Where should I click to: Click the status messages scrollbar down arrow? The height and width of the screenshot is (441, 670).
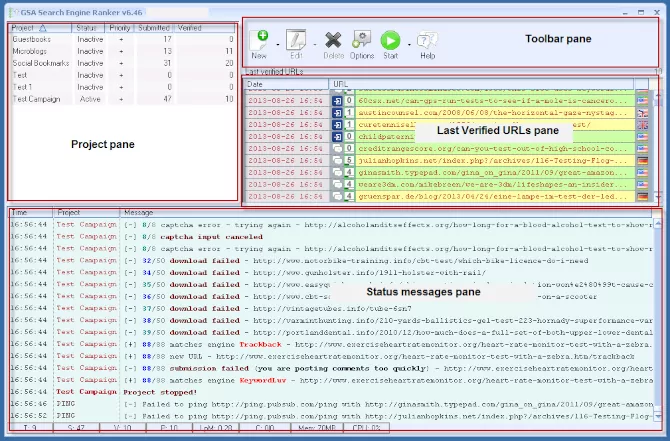[x=658, y=416]
